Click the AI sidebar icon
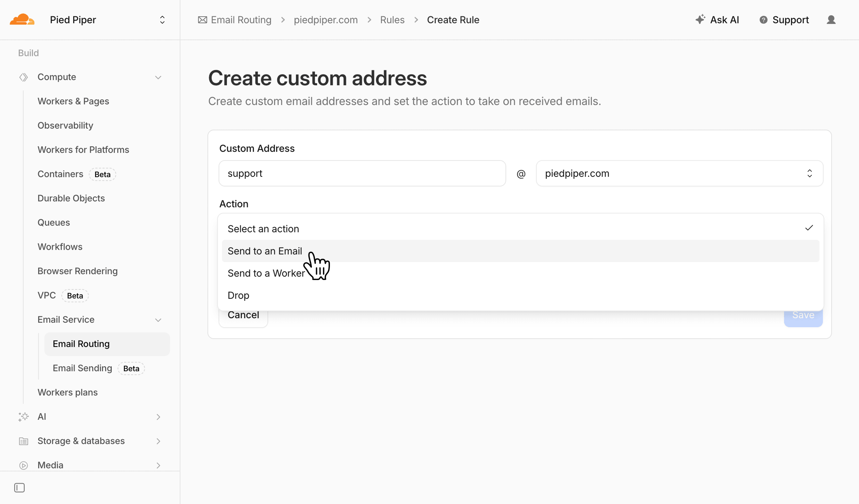Viewport: 859px width, 504px height. (23, 417)
